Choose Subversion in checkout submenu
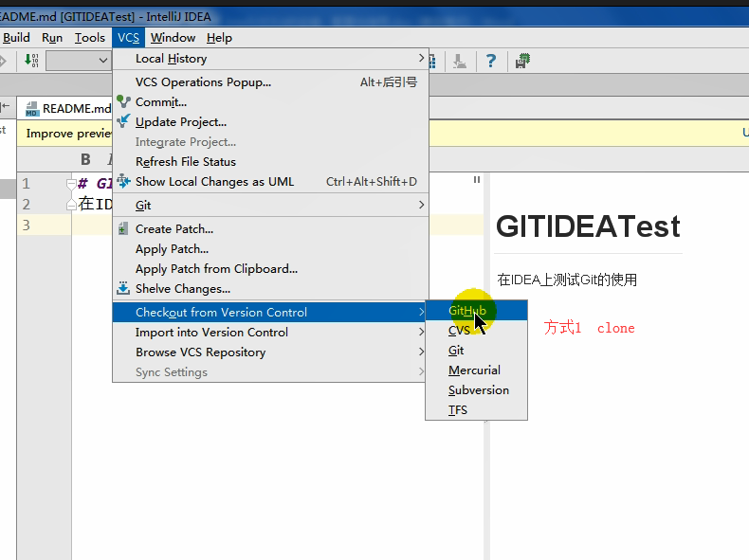Image resolution: width=749 pixels, height=560 pixels. [x=476, y=390]
